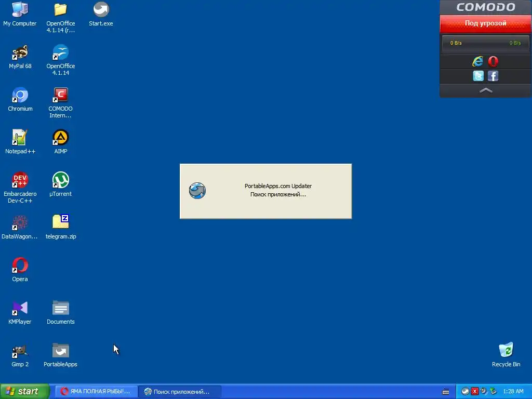Click the Opera icon in COMODO widget
The image size is (532, 399).
tap(493, 61)
